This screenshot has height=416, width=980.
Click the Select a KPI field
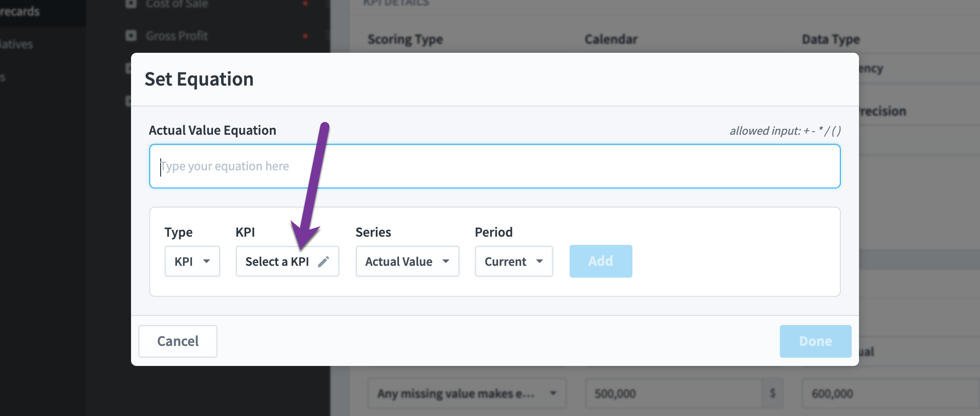[288, 261]
